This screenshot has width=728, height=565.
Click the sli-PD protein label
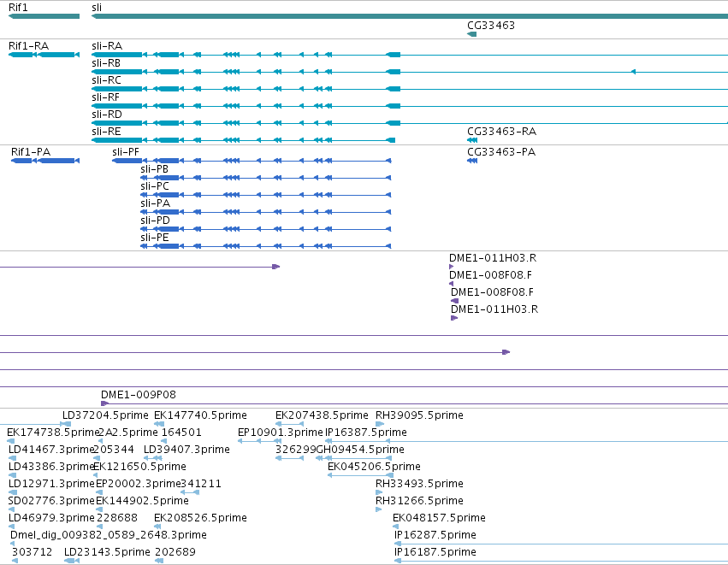point(155,221)
